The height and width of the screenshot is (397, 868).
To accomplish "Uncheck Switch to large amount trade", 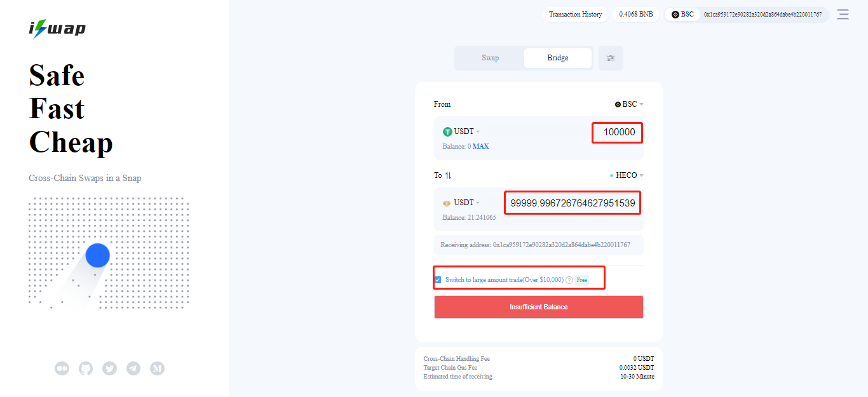I will tap(438, 280).
